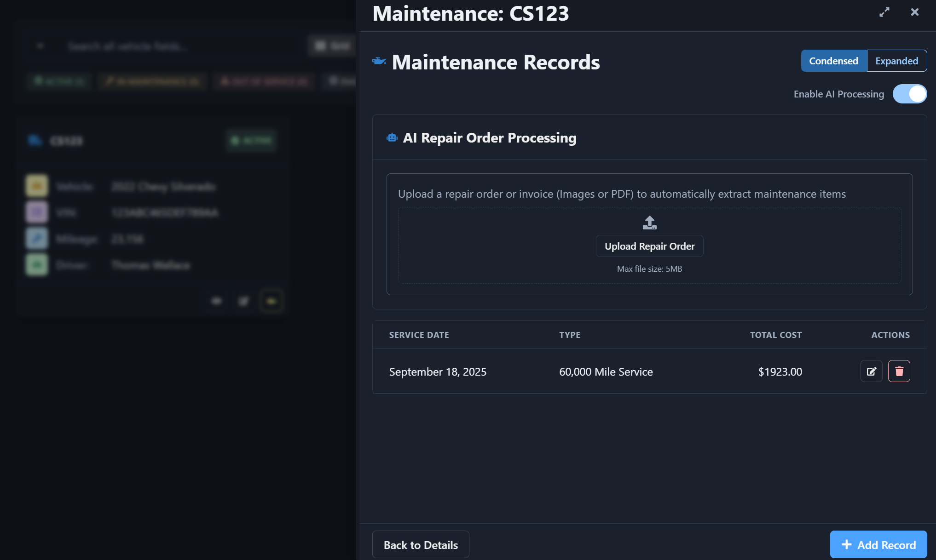This screenshot has height=560, width=936.
Task: Go back to vehicle details
Action: [x=421, y=545]
